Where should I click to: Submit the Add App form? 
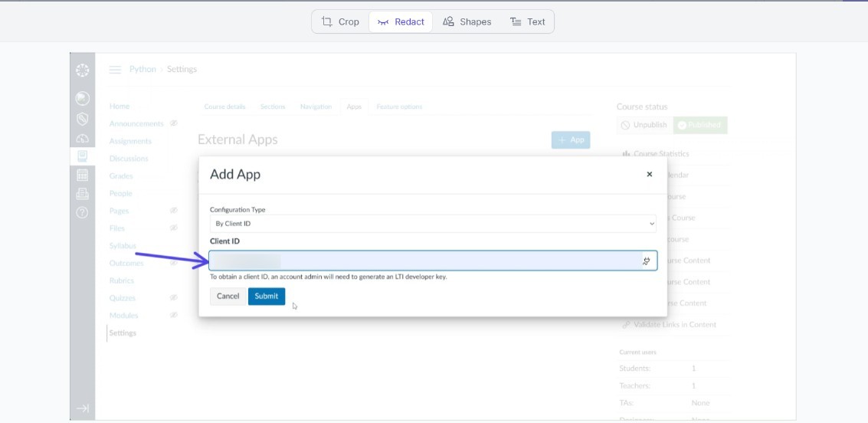(267, 297)
